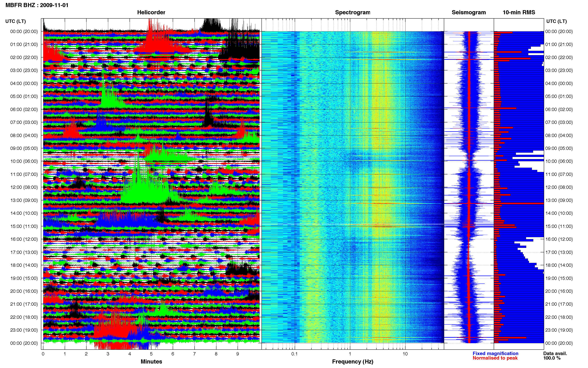Click left axis label 18:00 (14:00)
The height and width of the screenshot is (368, 588).
(24, 265)
